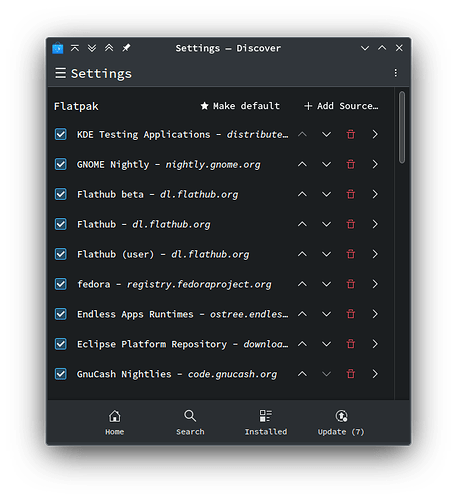Uncheck Eclipse Platform Repository
The height and width of the screenshot is (500, 457).
coord(61,344)
